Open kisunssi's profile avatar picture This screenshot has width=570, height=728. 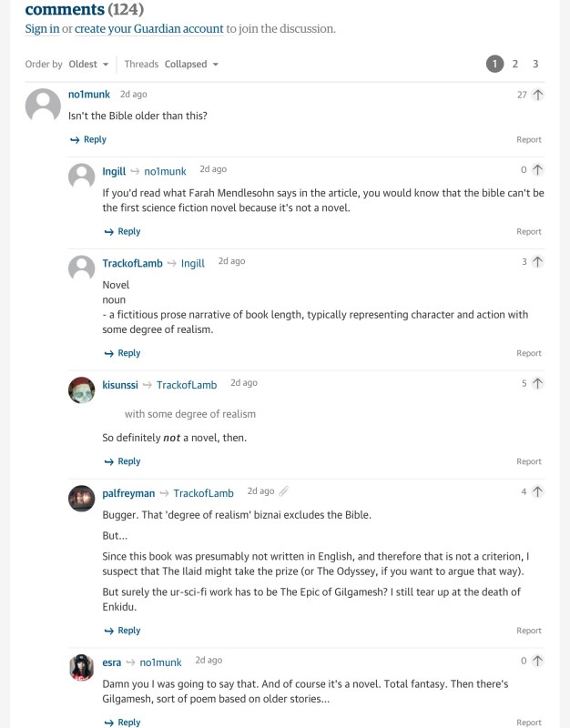(82, 390)
